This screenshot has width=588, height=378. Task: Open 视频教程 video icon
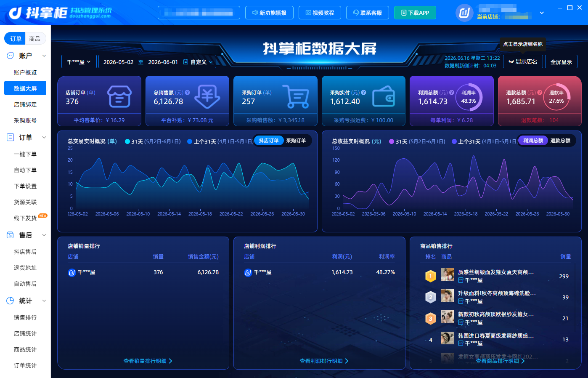pyautogui.click(x=308, y=13)
